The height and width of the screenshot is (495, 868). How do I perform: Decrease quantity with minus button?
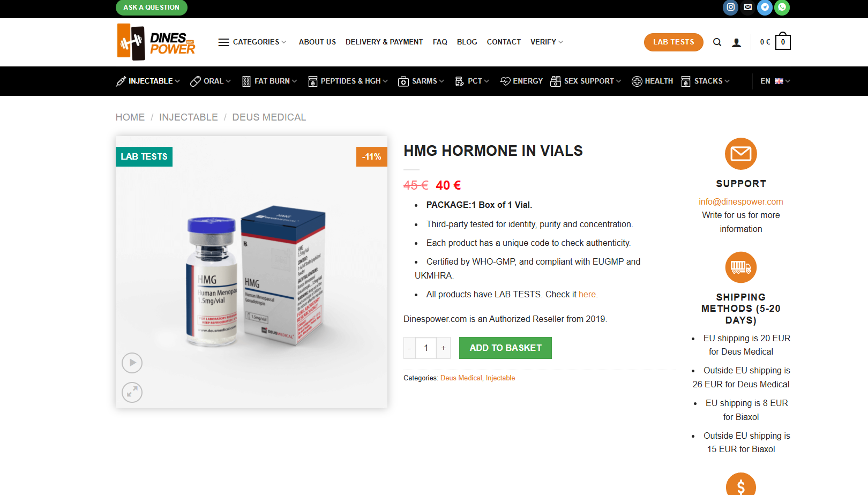pyautogui.click(x=410, y=348)
